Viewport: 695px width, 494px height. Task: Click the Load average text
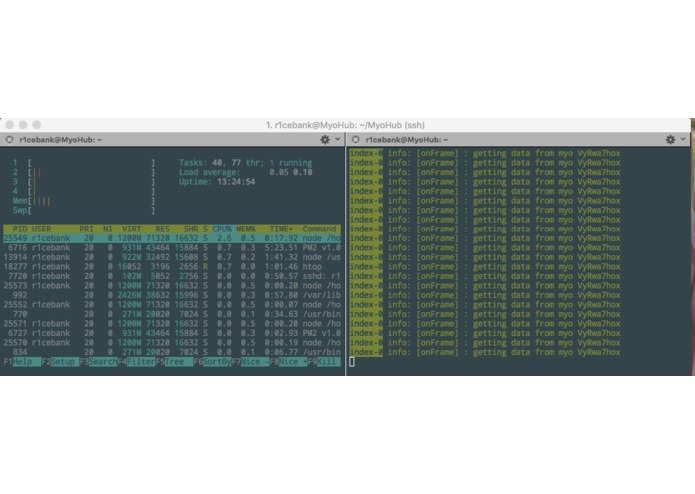tap(246, 172)
